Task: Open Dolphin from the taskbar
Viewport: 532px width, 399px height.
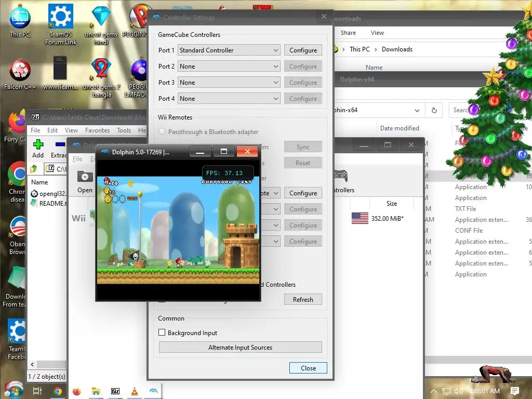Action: 154,391
